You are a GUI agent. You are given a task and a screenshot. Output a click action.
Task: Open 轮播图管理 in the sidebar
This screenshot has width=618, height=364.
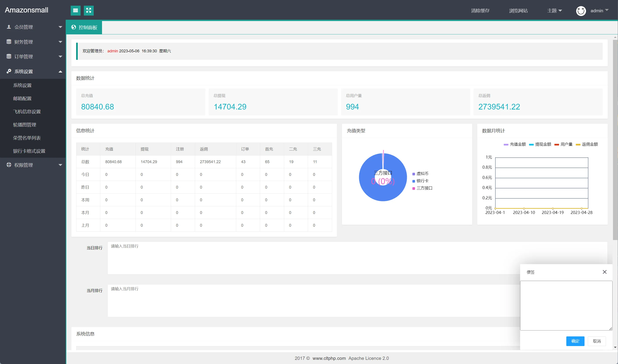[x=25, y=125]
